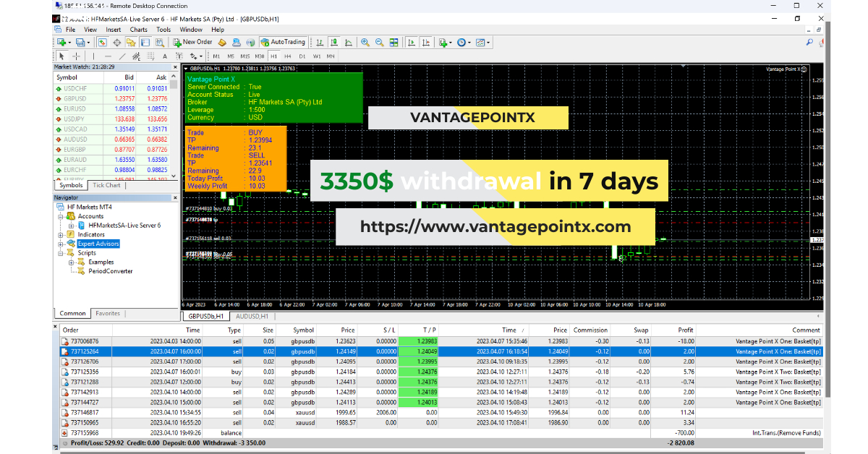Open the Charts menu
This screenshot has height=454, width=868.
(138, 30)
